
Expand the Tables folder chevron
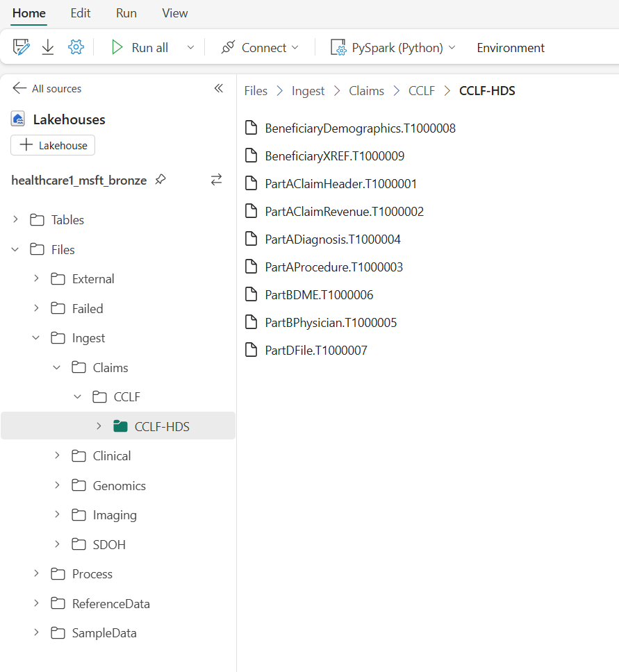(16, 220)
